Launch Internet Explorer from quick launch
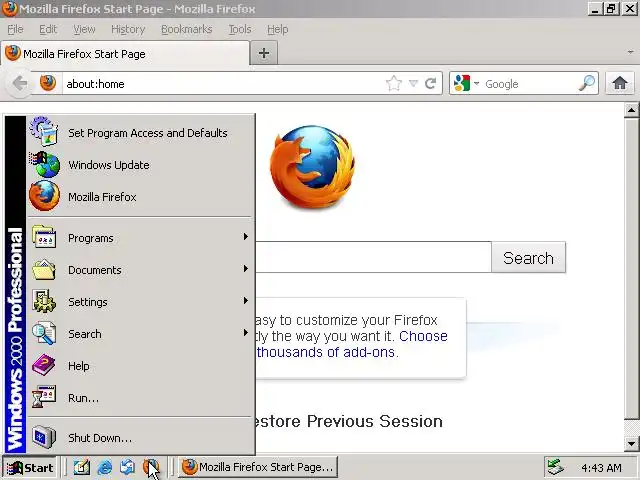Image resolution: width=640 pixels, height=480 pixels. (104, 467)
